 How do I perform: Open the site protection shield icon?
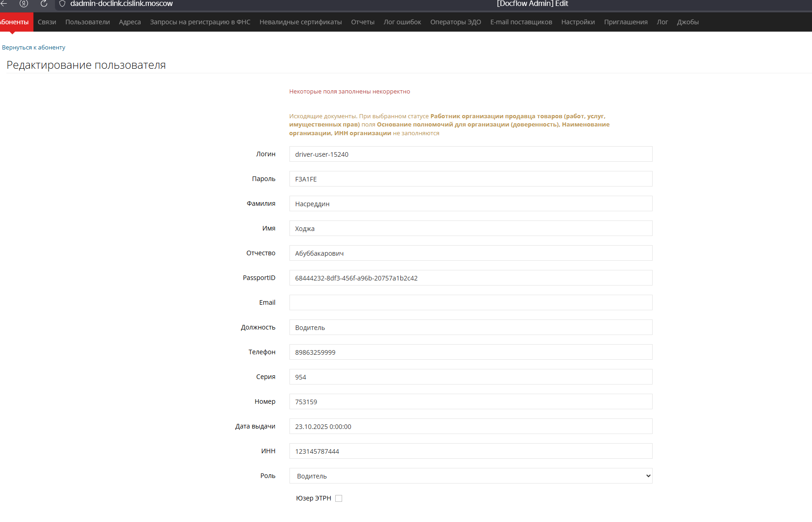(x=62, y=4)
